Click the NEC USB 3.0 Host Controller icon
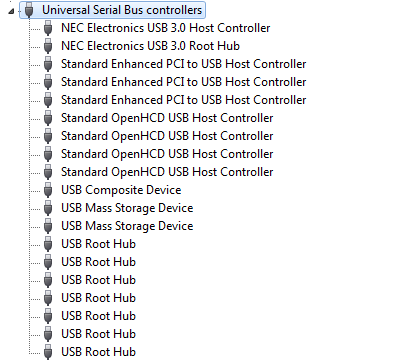Viewport: 394px width, 361px height. [48, 28]
